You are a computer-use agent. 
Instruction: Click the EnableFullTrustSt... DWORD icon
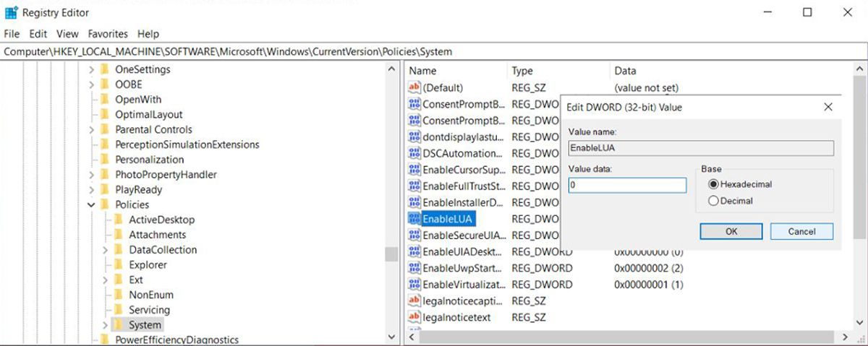point(414,186)
